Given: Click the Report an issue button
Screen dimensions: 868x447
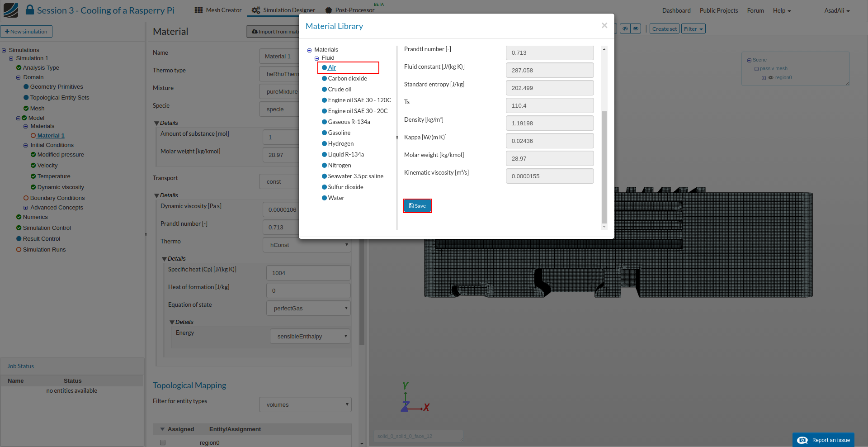Looking at the screenshot, I should 823,440.
